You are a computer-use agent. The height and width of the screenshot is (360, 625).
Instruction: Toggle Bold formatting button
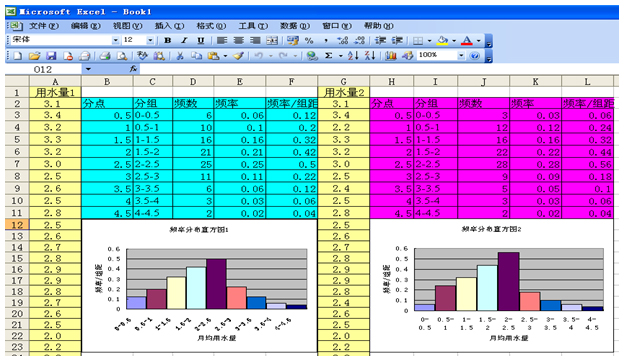click(x=168, y=40)
